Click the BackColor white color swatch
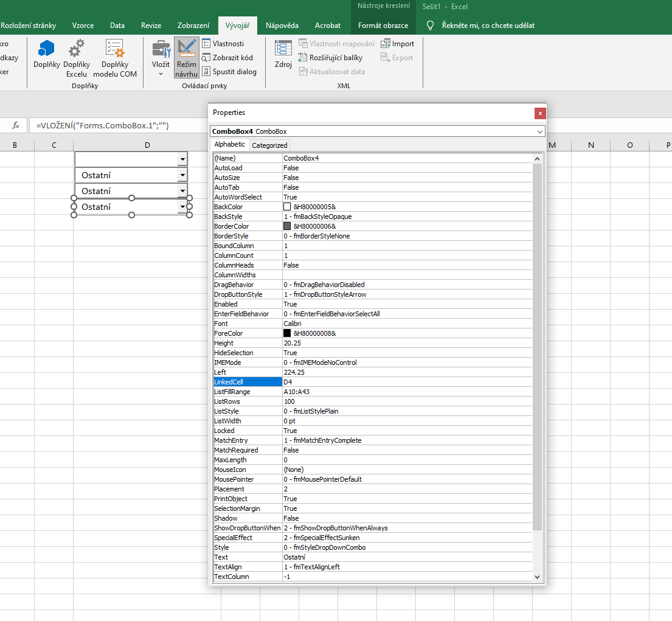 [x=287, y=207]
